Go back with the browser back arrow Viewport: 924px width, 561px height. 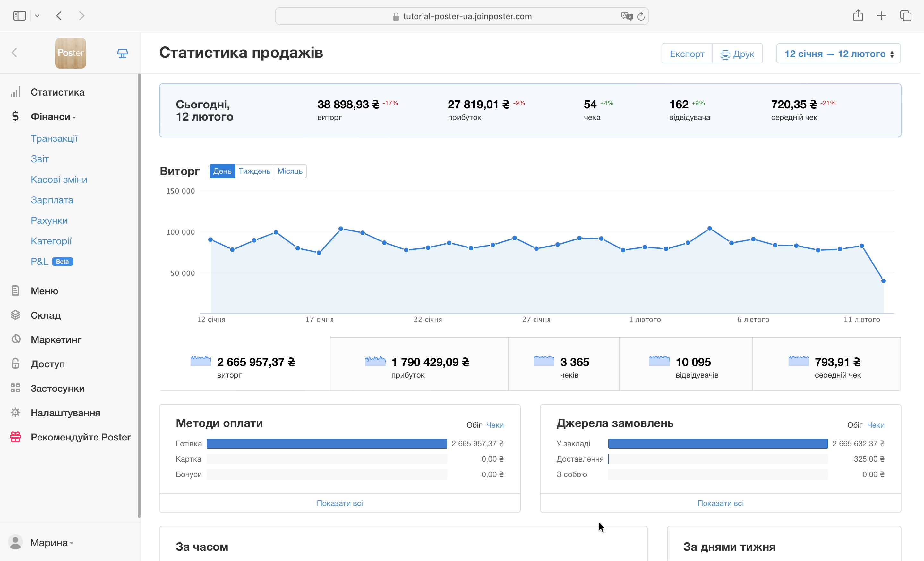pyautogui.click(x=59, y=16)
